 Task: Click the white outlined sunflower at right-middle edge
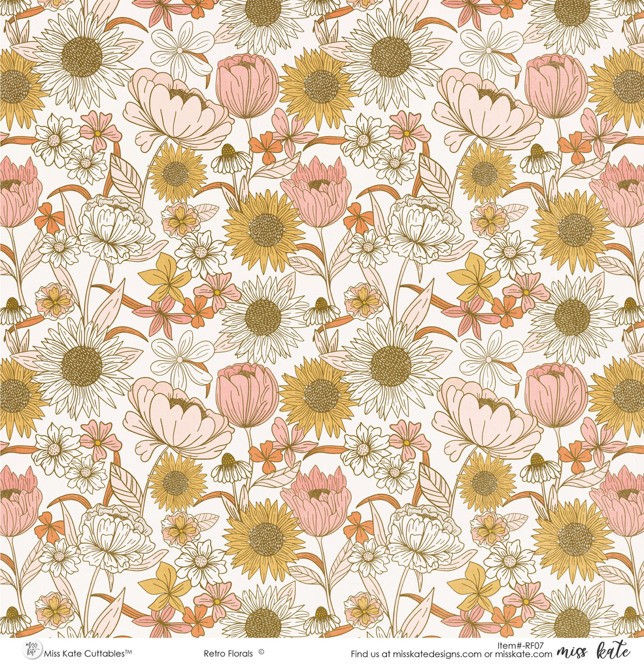click(571, 317)
